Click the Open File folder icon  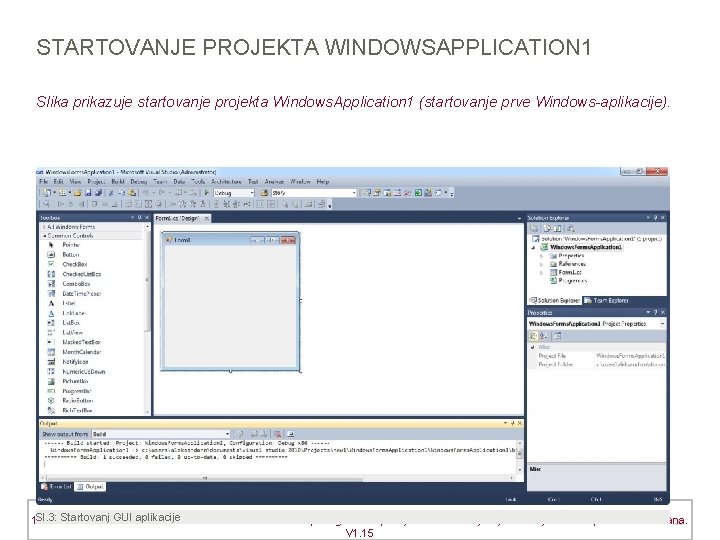[x=78, y=193]
